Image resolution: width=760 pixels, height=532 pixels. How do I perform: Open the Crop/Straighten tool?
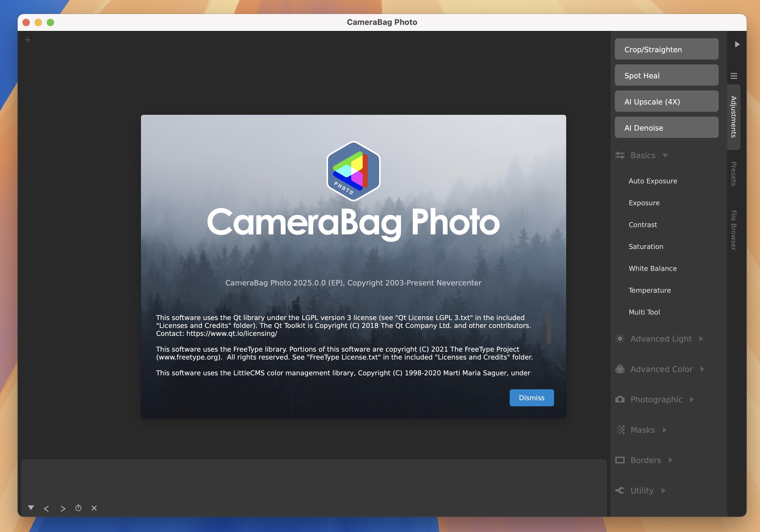click(666, 49)
